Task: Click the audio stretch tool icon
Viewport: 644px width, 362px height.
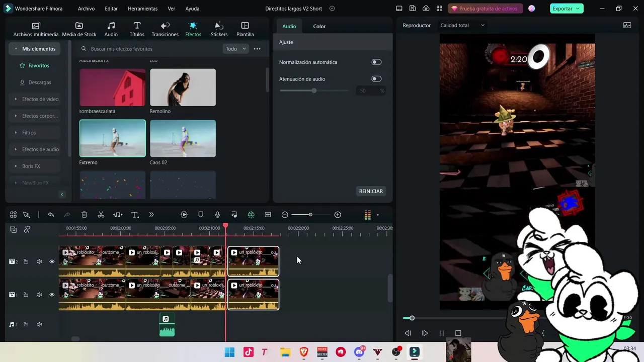Action: [118, 215]
